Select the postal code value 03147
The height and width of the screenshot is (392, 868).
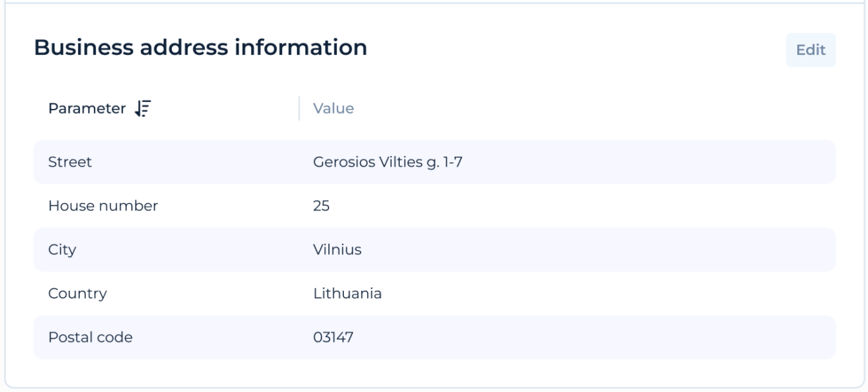pos(333,337)
